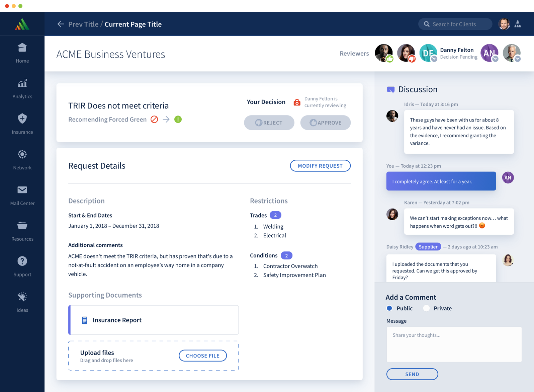Click Idris avatar in discussion
The width and height of the screenshot is (534, 392).
[x=392, y=116]
